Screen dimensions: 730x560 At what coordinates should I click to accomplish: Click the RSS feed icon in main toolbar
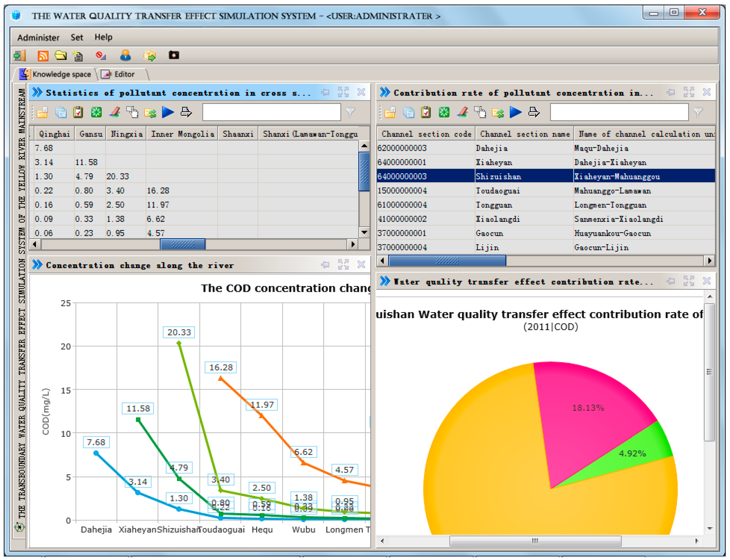pos(43,56)
